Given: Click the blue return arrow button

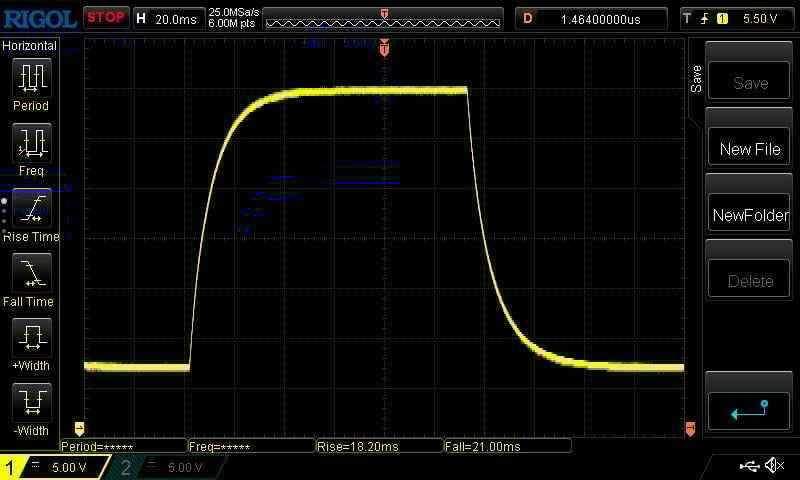Looking at the screenshot, I should tap(749, 410).
